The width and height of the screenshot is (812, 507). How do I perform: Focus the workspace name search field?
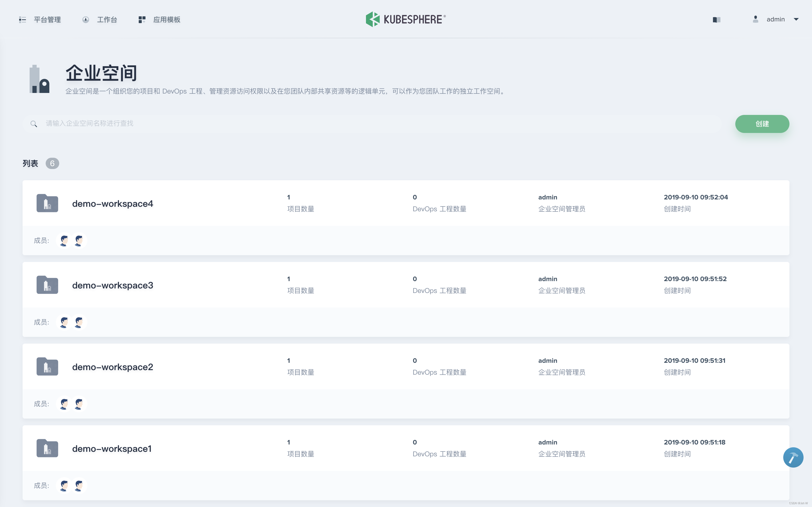[x=369, y=124]
